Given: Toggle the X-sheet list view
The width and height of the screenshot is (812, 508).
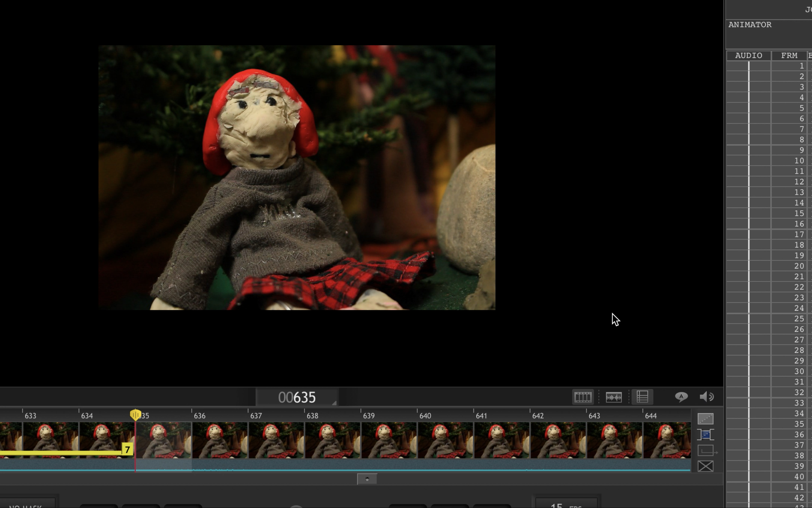Looking at the screenshot, I should coord(642,397).
